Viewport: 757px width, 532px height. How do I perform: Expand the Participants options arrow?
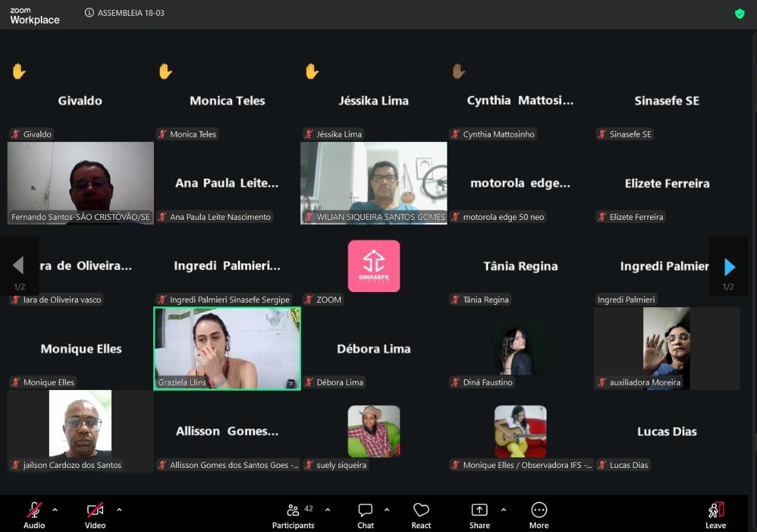(x=327, y=509)
